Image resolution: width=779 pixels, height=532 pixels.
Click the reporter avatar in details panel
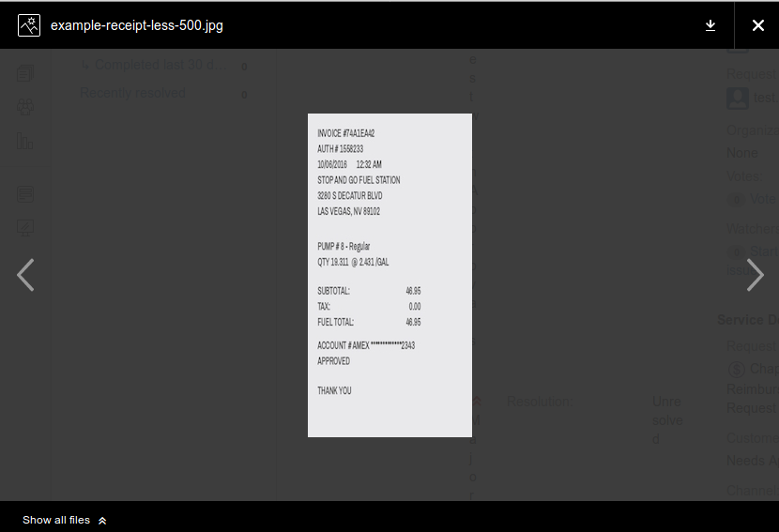(x=738, y=98)
